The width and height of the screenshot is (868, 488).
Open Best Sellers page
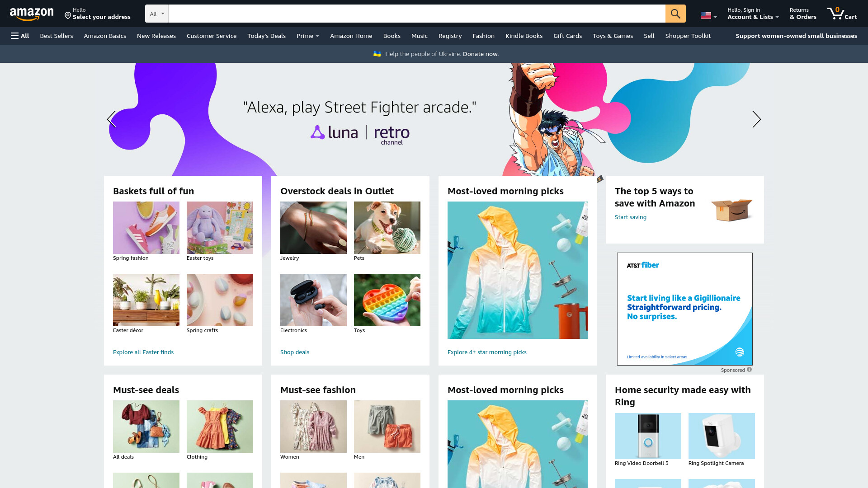click(x=57, y=36)
